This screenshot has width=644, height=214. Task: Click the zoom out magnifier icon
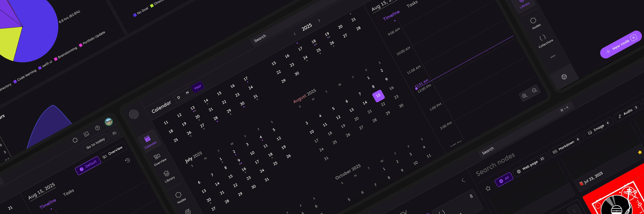(535, 90)
